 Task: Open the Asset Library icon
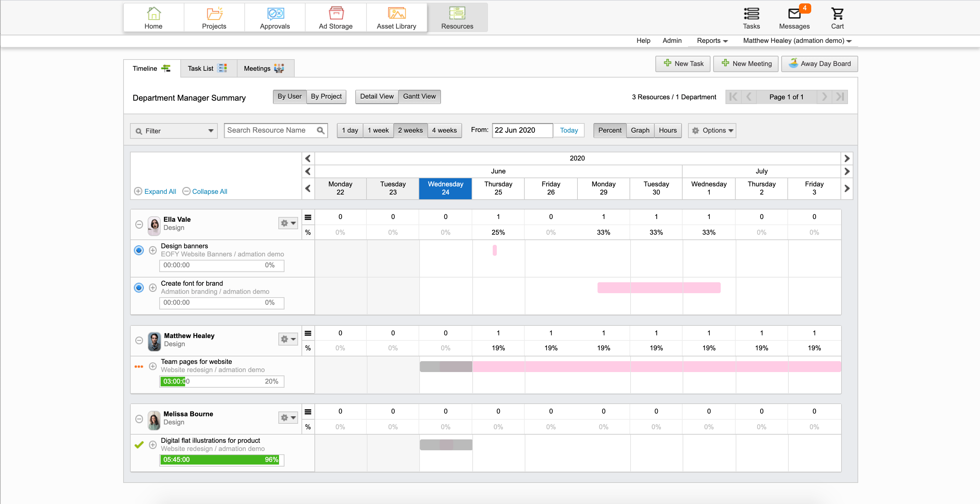pyautogui.click(x=396, y=14)
